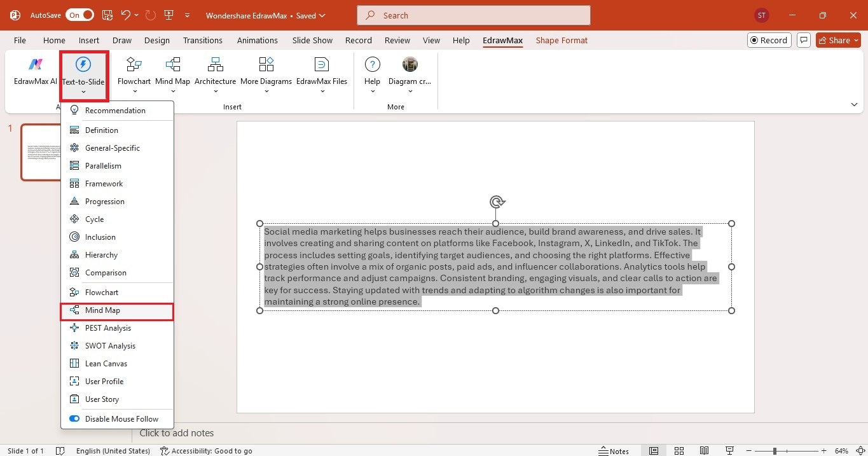The height and width of the screenshot is (456, 868).
Task: Click the user account ST avatar
Action: tap(761, 15)
